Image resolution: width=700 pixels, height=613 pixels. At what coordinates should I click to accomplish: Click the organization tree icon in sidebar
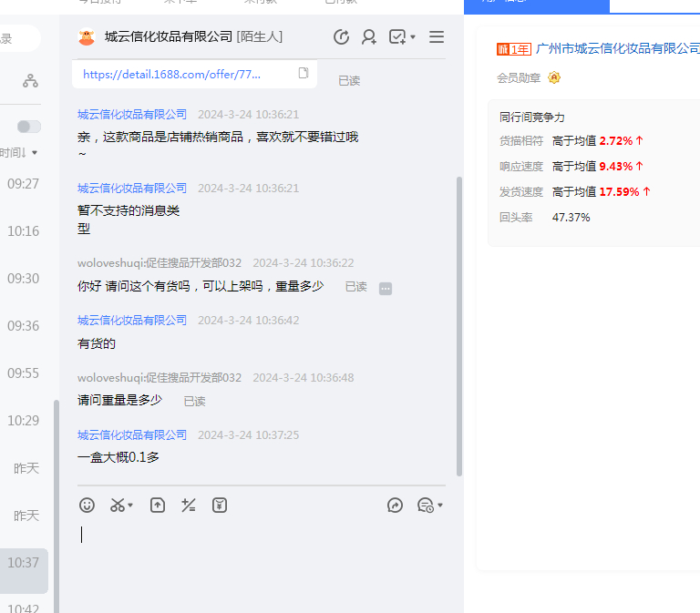pyautogui.click(x=31, y=81)
